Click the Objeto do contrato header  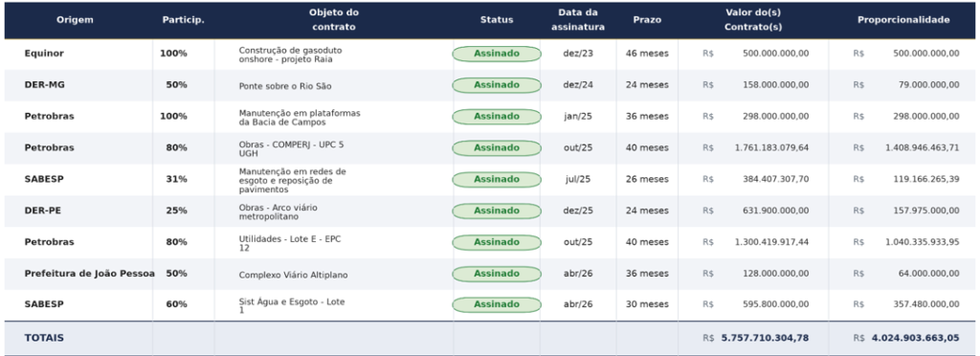pyautogui.click(x=334, y=20)
